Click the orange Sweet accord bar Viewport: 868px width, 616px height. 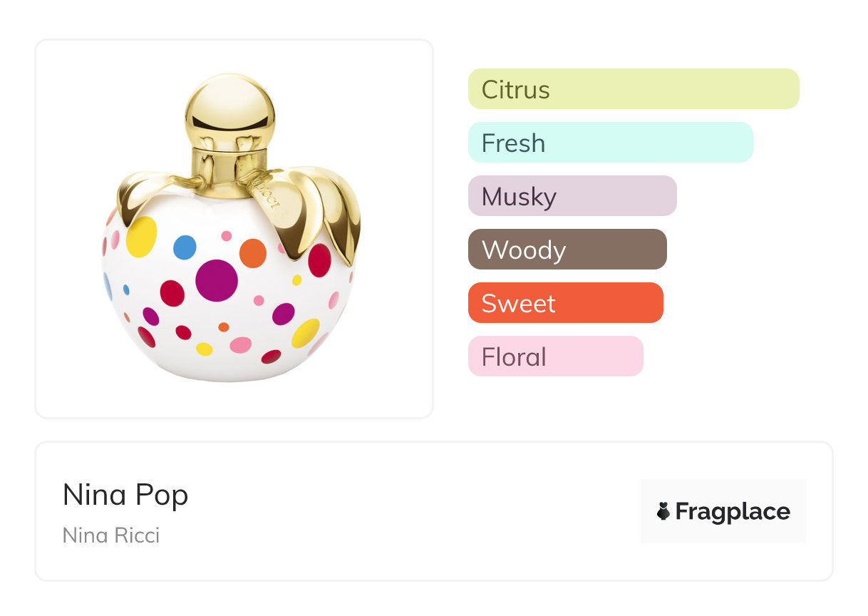click(565, 303)
